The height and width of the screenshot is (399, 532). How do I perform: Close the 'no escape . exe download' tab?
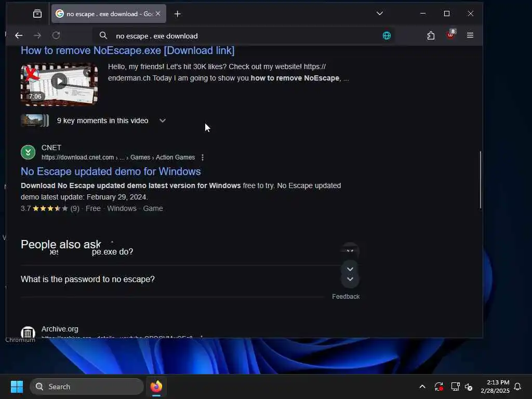pyautogui.click(x=158, y=14)
